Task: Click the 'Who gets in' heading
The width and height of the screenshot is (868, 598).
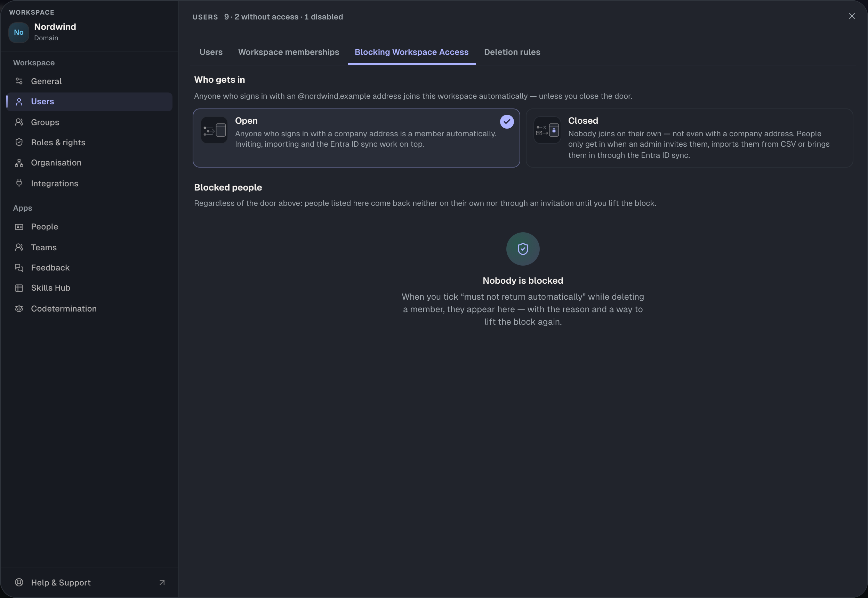Action: click(x=219, y=80)
